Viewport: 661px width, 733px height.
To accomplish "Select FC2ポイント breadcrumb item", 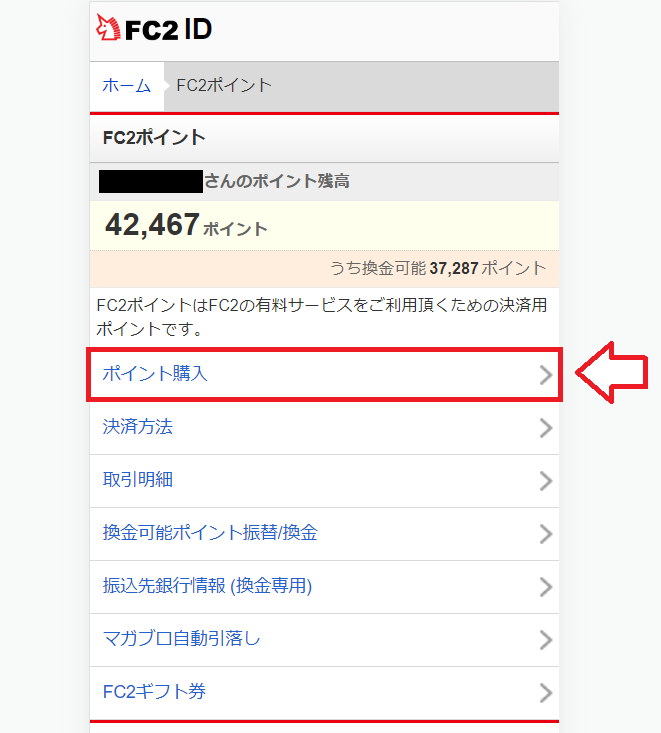I will tap(224, 86).
